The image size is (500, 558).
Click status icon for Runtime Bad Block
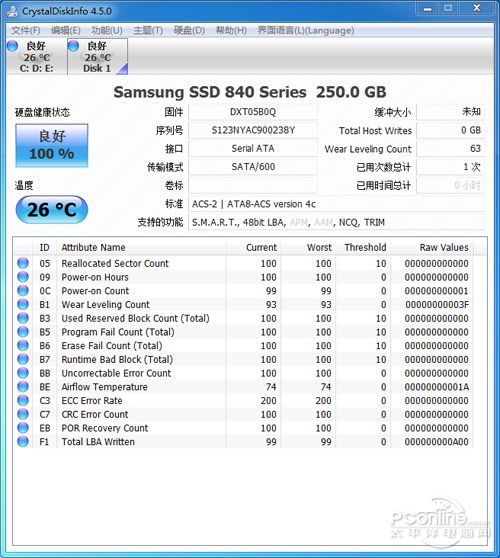23,359
